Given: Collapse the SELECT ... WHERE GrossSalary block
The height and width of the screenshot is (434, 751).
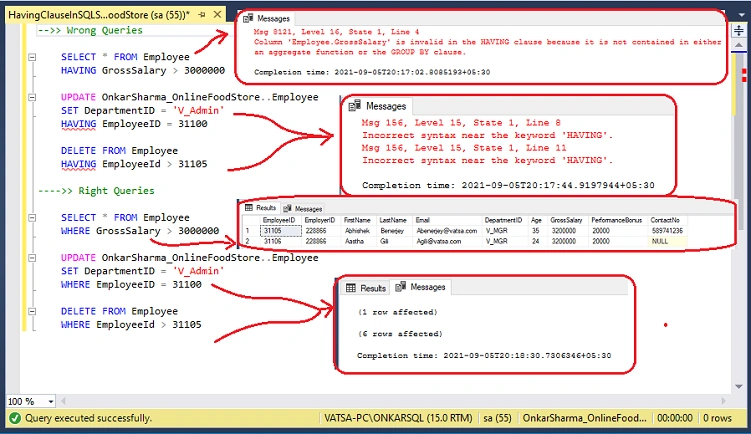Looking at the screenshot, I should click(32, 217).
